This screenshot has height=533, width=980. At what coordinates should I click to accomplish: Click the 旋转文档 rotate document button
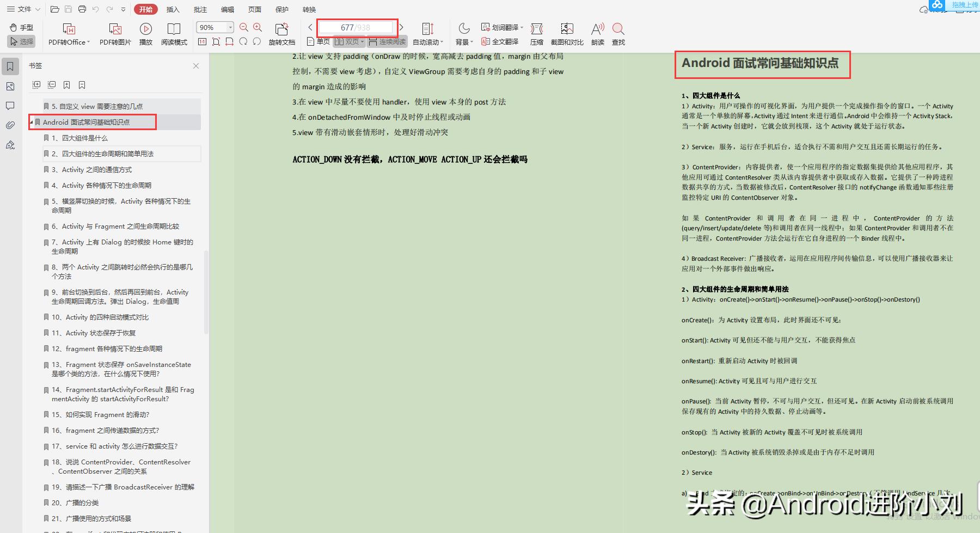pos(282,34)
